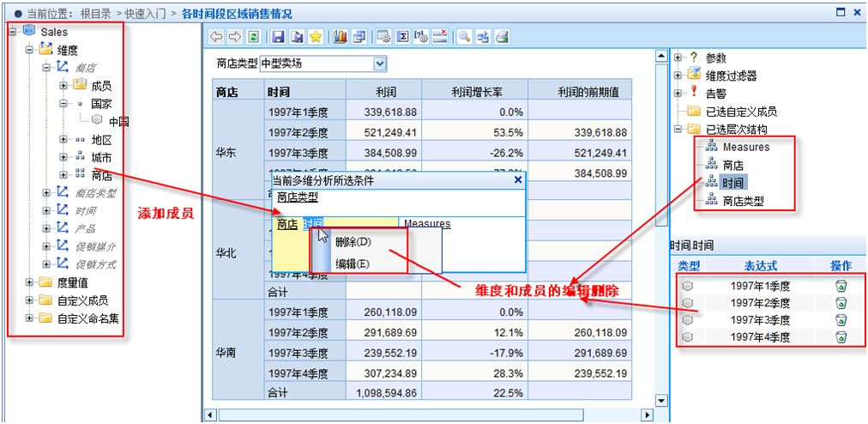
Task: Click the green refresh toolbar icon
Action: [x=252, y=37]
